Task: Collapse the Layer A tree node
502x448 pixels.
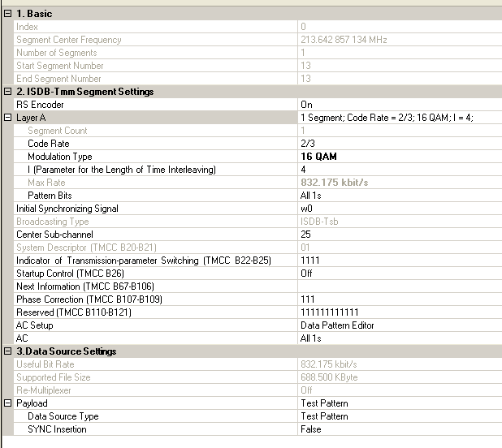Action: (7, 118)
